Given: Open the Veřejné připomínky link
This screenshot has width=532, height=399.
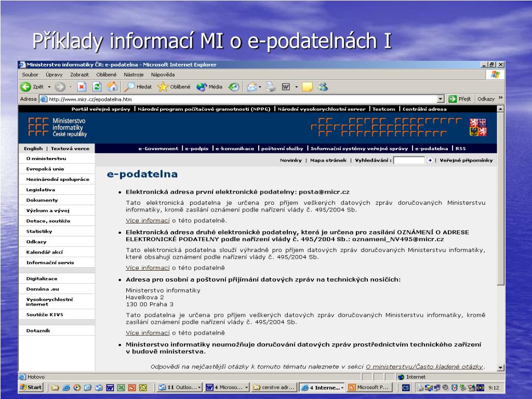Looking at the screenshot, I should (466, 160).
